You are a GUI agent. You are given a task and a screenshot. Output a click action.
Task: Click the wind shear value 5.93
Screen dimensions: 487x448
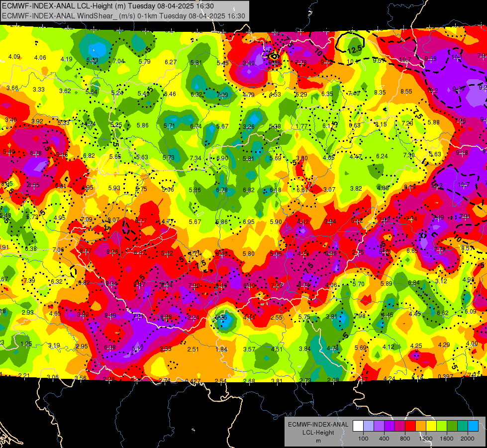[x=114, y=188]
